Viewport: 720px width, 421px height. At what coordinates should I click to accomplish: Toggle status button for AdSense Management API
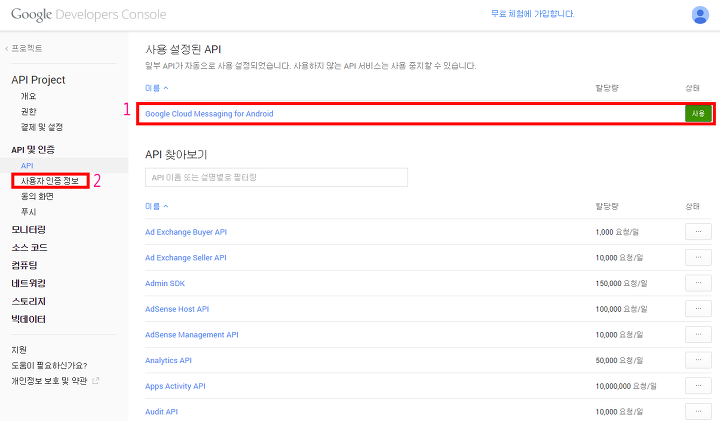pos(698,334)
